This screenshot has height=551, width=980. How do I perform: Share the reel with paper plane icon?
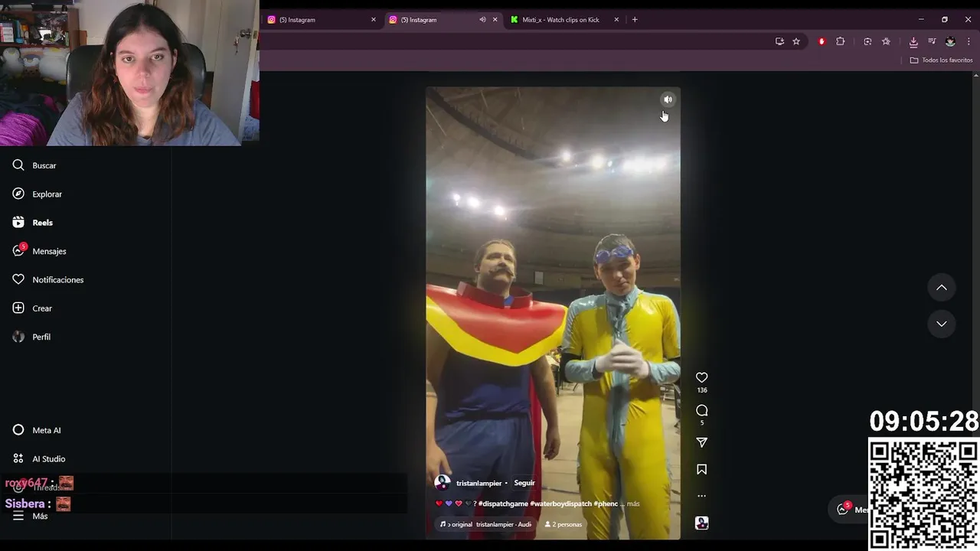[x=701, y=442]
